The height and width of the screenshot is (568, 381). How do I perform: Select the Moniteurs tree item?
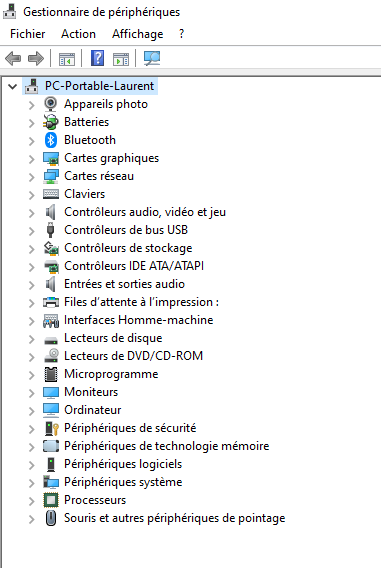[x=91, y=392]
